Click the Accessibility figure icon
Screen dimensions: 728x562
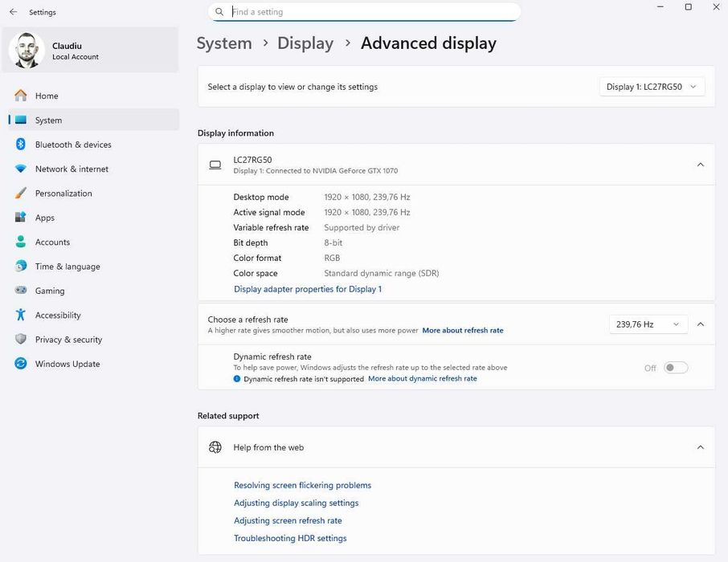(20, 315)
